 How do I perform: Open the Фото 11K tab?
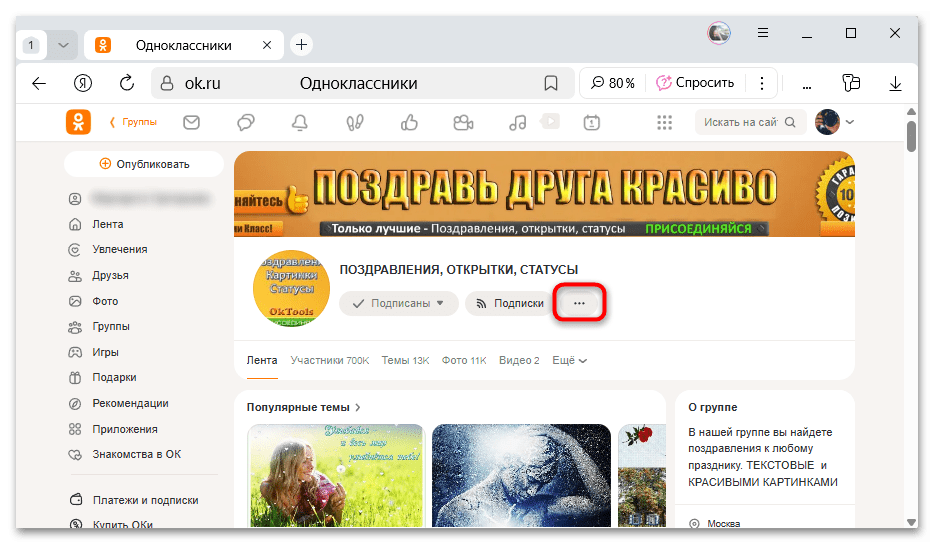(x=464, y=360)
